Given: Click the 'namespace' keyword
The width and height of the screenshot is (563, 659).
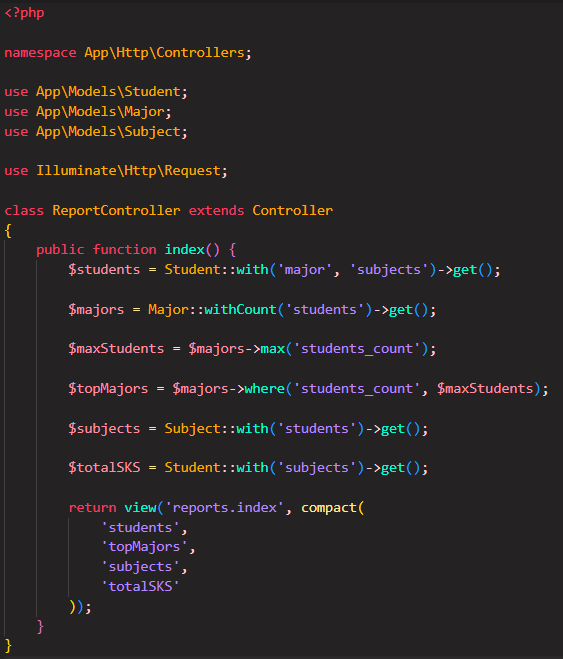Looking at the screenshot, I should [40, 53].
